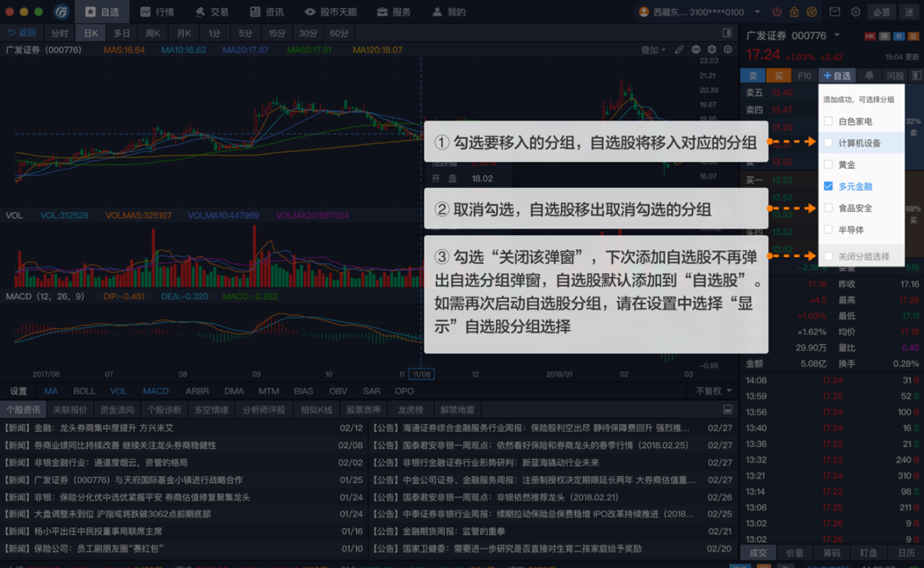Select the MACD indicator tab

pos(156,391)
